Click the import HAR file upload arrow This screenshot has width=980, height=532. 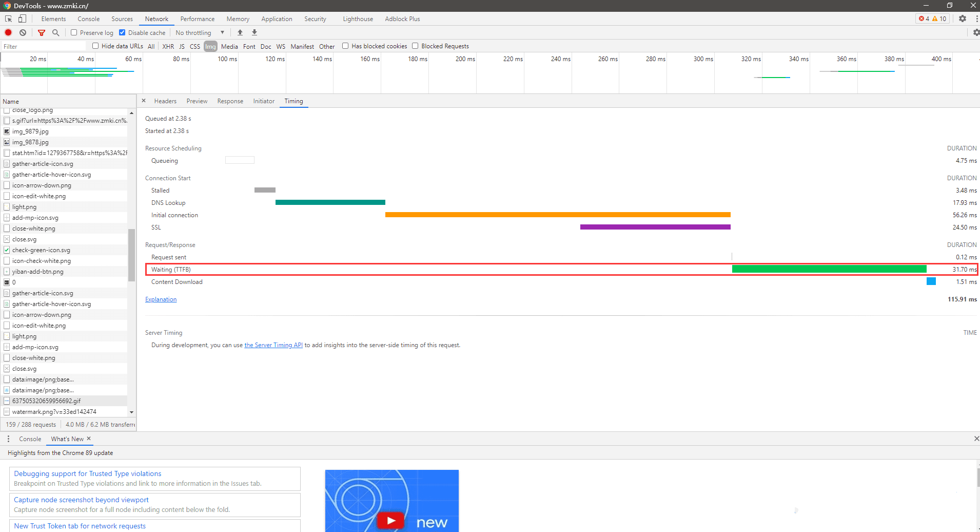[240, 32]
